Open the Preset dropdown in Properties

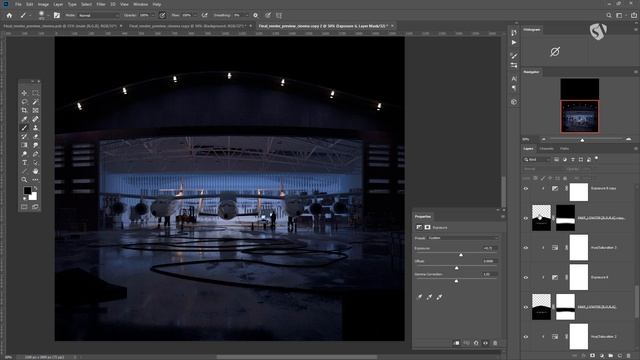tap(463, 238)
